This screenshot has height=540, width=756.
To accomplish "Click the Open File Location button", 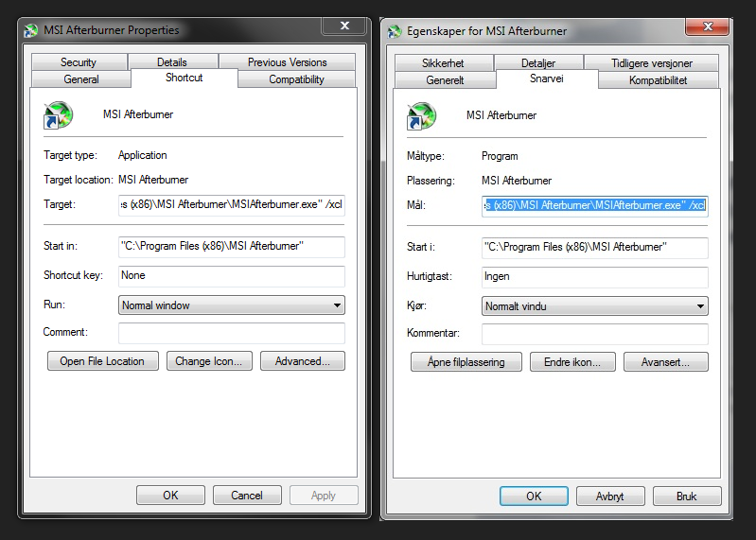I will point(103,361).
